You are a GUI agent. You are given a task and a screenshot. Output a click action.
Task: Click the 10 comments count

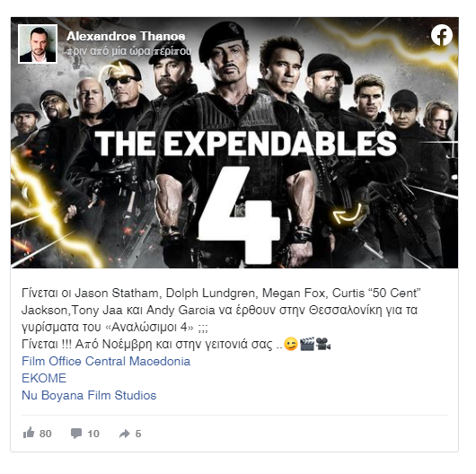93,434
